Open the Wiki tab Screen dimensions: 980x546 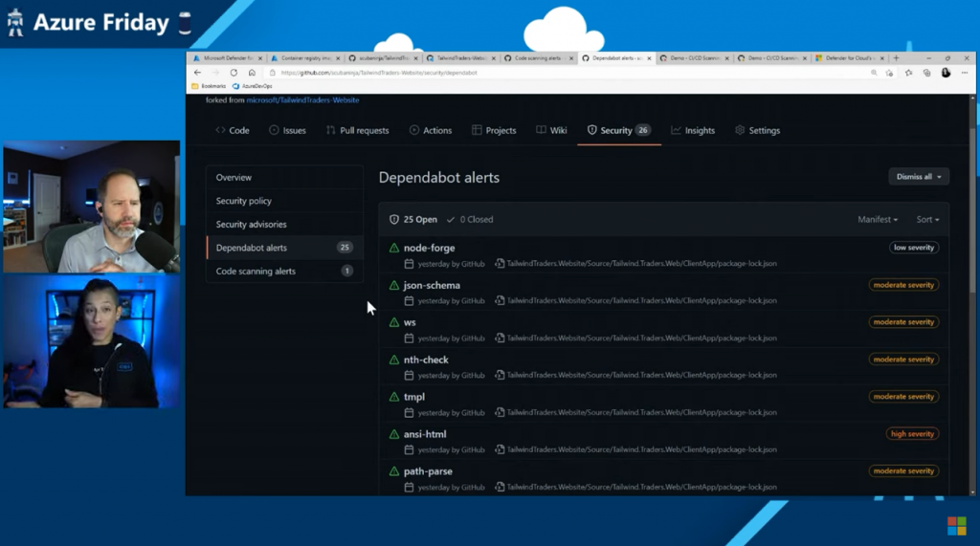click(x=551, y=131)
